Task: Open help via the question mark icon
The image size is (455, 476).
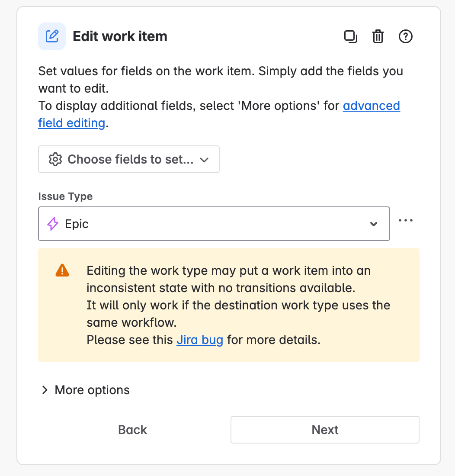Action: coord(405,37)
